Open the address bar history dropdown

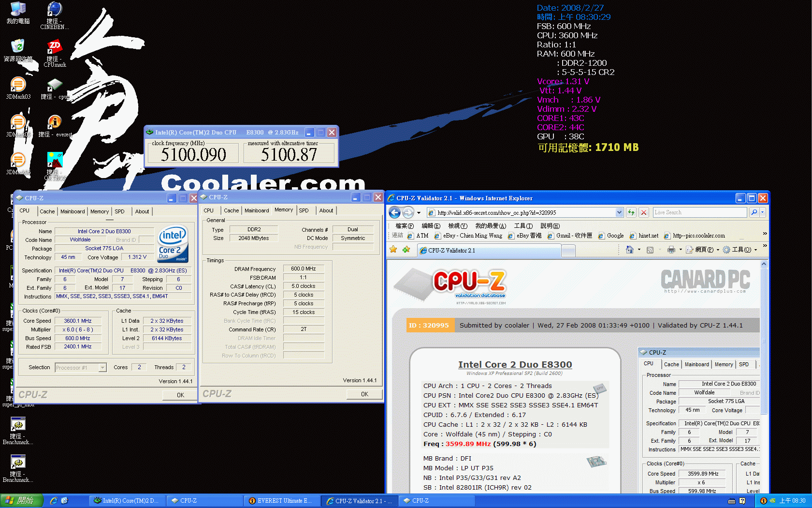pyautogui.click(x=620, y=212)
